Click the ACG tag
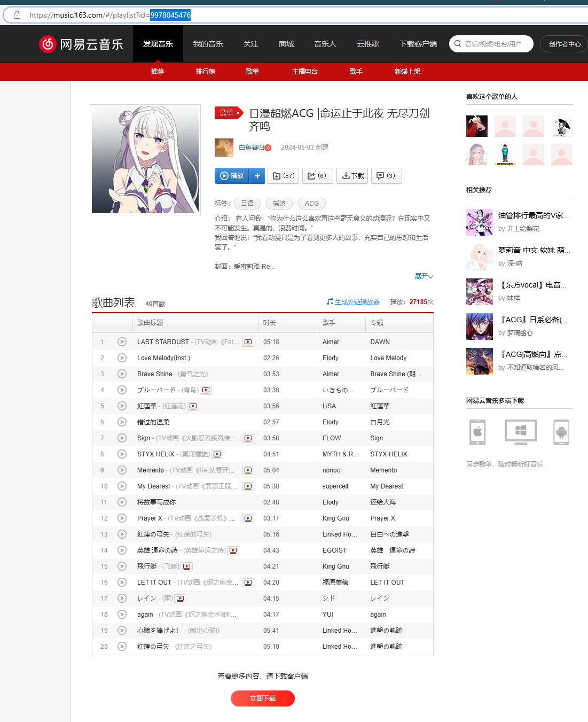Image resolution: width=588 pixels, height=722 pixels. click(312, 204)
